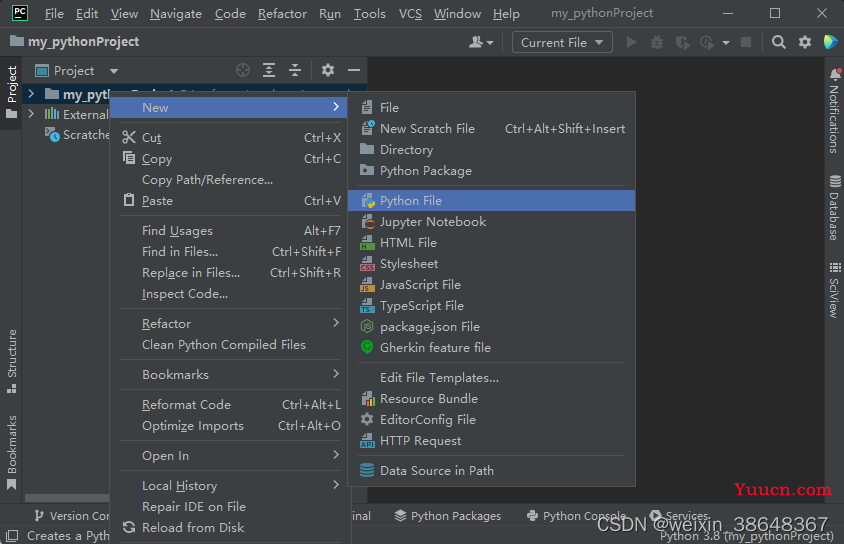Open the Notifications side tab
The image size is (844, 544).
[834, 112]
